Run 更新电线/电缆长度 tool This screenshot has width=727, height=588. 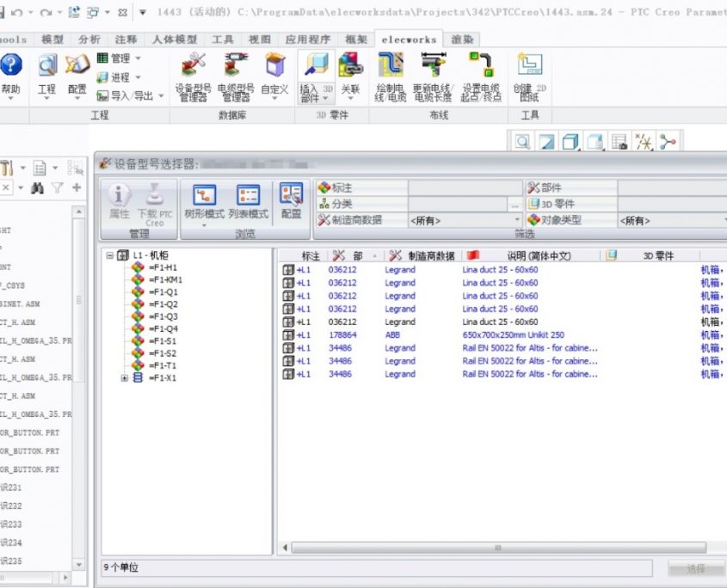tap(433, 77)
